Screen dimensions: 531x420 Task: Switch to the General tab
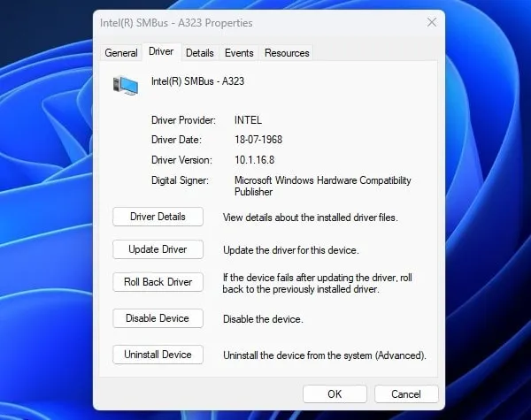point(121,53)
